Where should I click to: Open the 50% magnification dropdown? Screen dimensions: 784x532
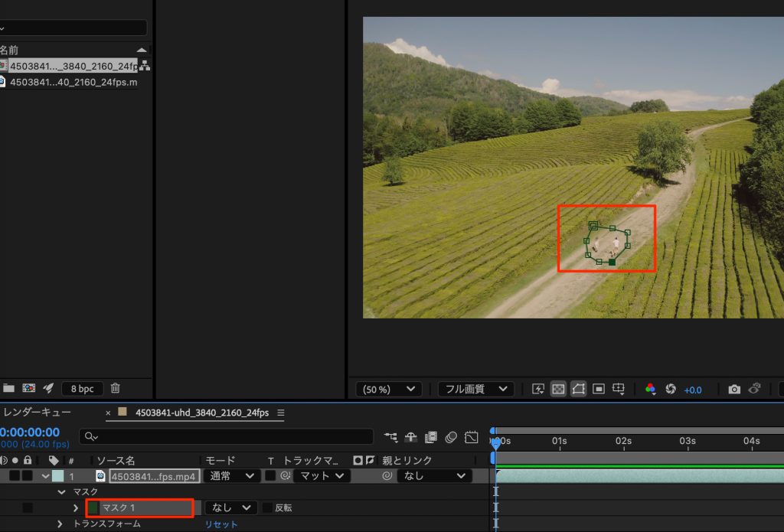point(389,390)
